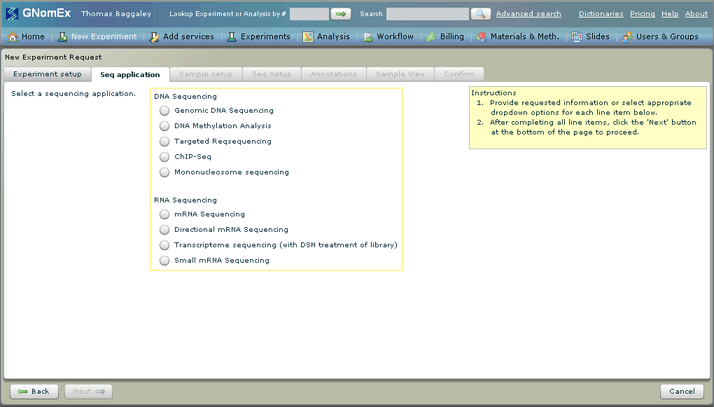Viewport: 714px width, 407px height.
Task: Click the Experiments flask icon
Action: pos(232,37)
